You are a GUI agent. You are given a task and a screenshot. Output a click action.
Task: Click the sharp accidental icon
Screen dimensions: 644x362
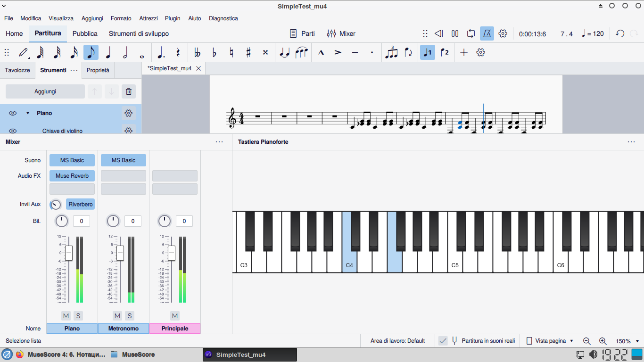[x=248, y=52]
